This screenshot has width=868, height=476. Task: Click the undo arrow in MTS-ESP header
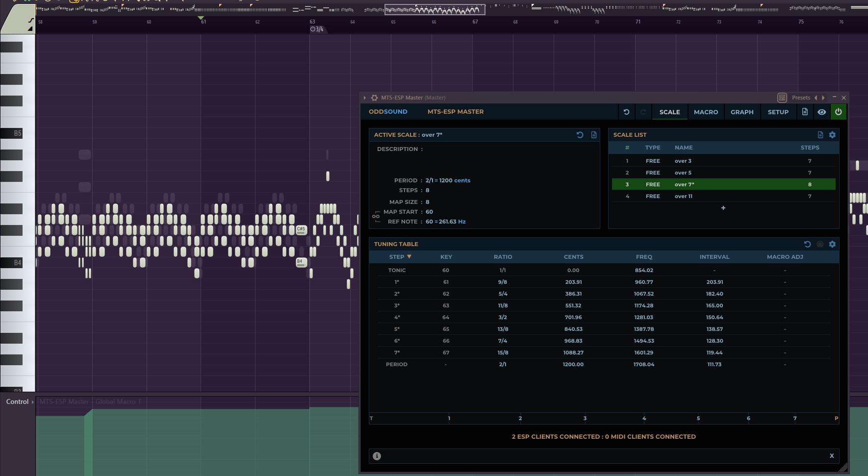pos(626,112)
